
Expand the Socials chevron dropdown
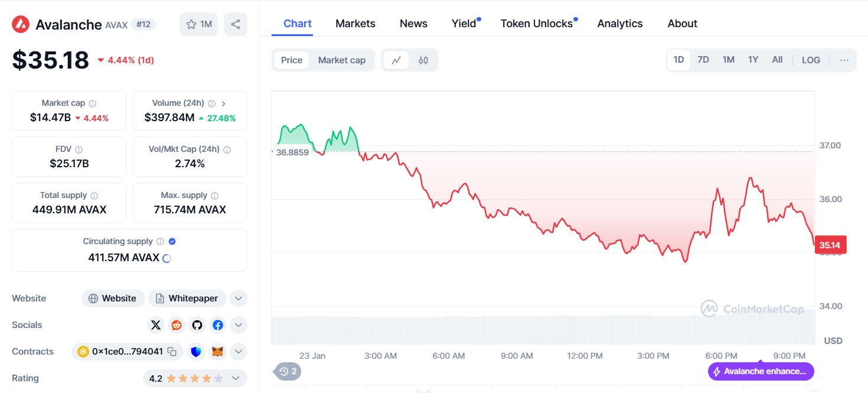238,325
